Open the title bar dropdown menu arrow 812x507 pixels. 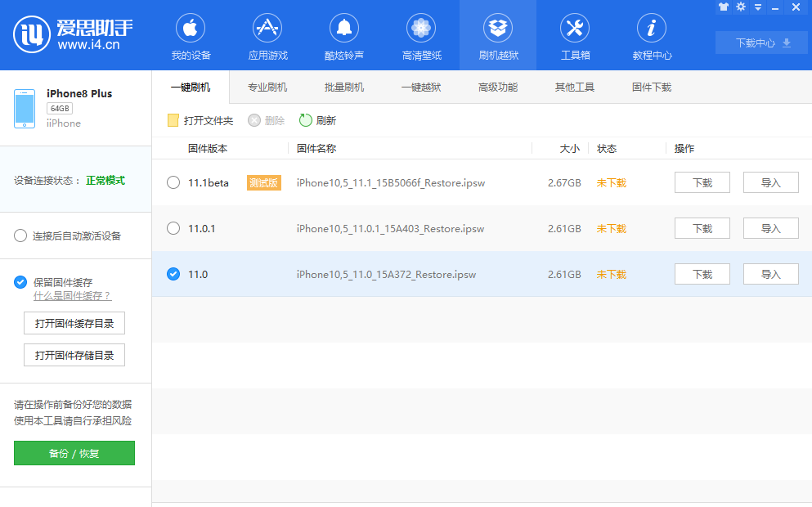pyautogui.click(x=758, y=7)
